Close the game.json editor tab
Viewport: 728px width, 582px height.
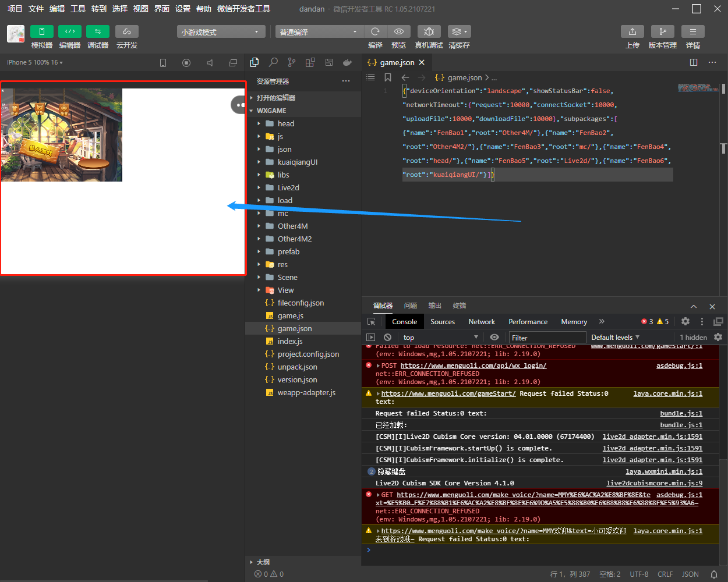tap(422, 62)
